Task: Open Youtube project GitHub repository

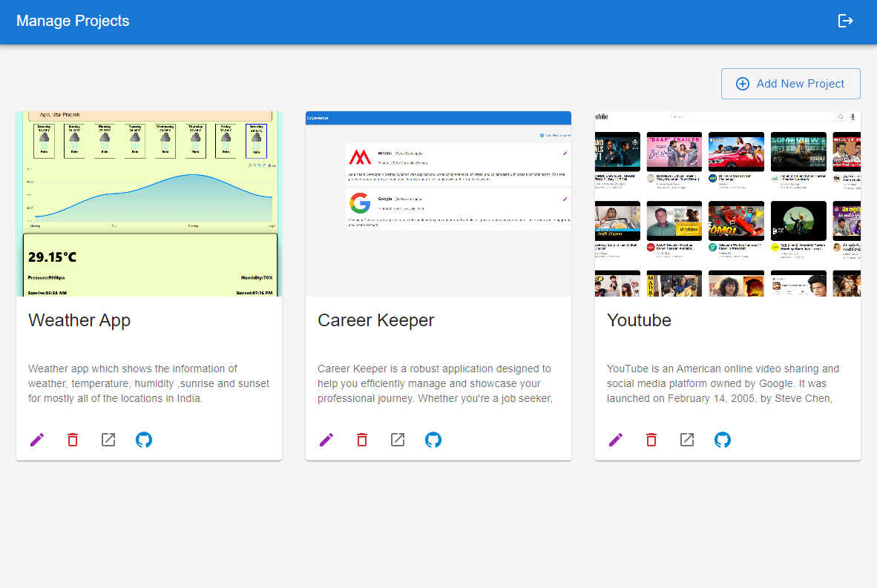Action: pyautogui.click(x=723, y=440)
